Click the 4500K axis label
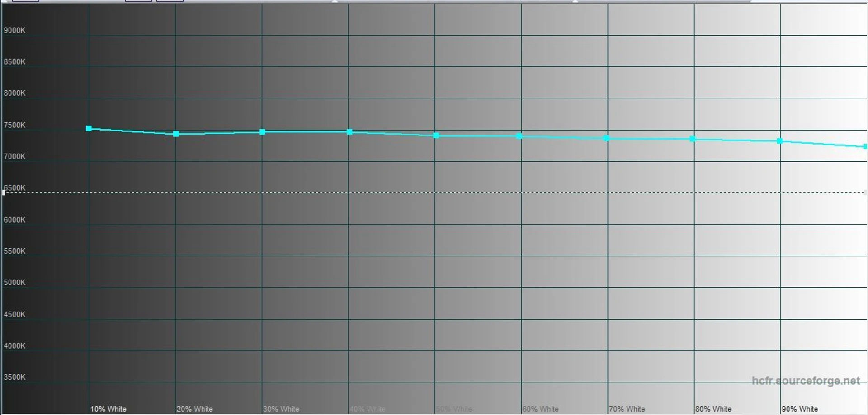This screenshot has height=415, width=868. (x=14, y=314)
